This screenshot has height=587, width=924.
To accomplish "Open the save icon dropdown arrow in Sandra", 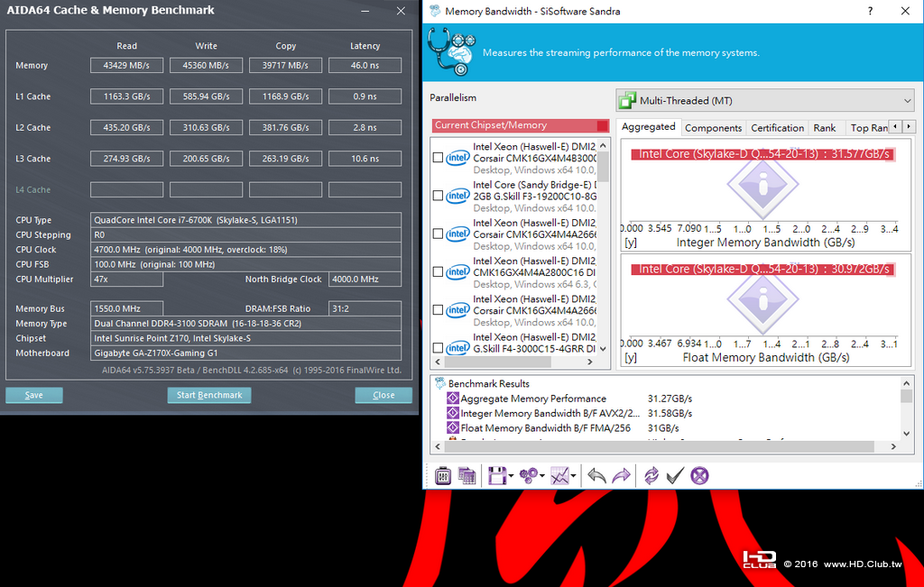I will 511,476.
